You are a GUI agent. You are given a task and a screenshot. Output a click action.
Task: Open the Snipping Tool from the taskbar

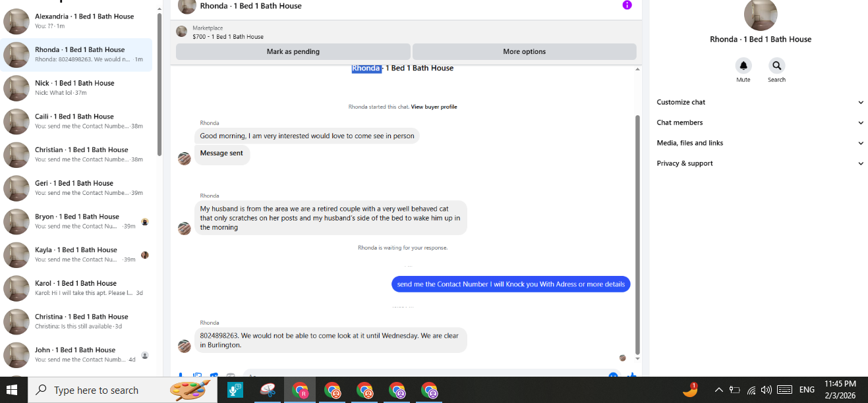pyautogui.click(x=268, y=390)
